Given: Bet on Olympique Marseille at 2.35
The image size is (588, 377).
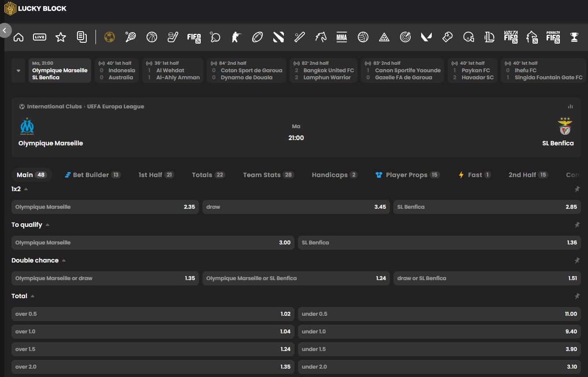Looking at the screenshot, I should coord(105,207).
